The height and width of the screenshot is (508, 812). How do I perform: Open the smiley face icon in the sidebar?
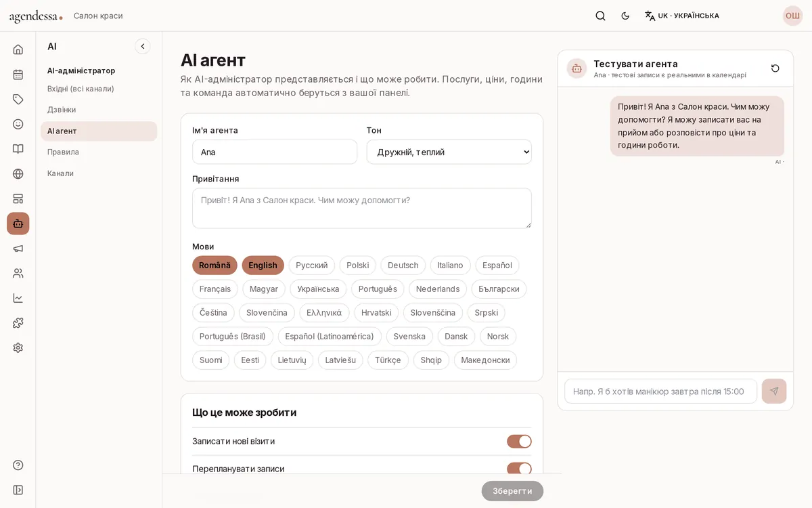[18, 124]
